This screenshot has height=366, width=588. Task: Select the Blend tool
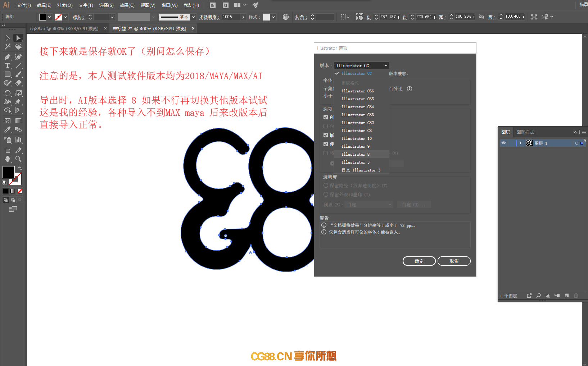point(18,129)
